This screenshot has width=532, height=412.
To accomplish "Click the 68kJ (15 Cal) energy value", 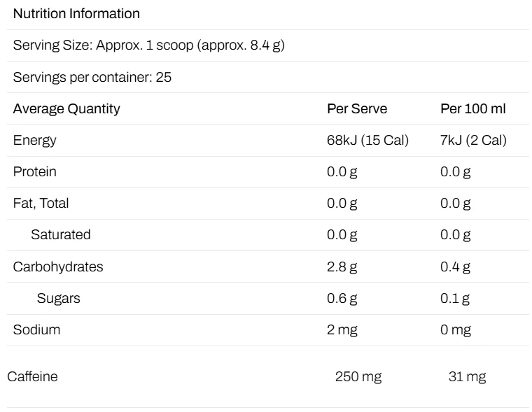I will [x=367, y=141].
